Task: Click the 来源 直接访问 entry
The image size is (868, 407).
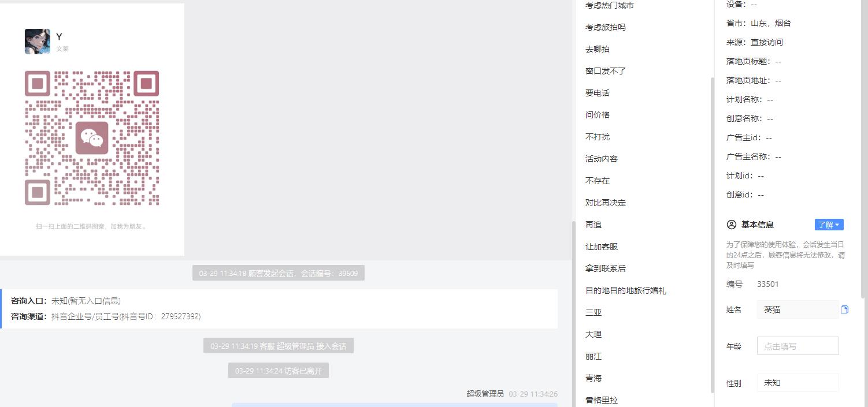Action: [755, 42]
